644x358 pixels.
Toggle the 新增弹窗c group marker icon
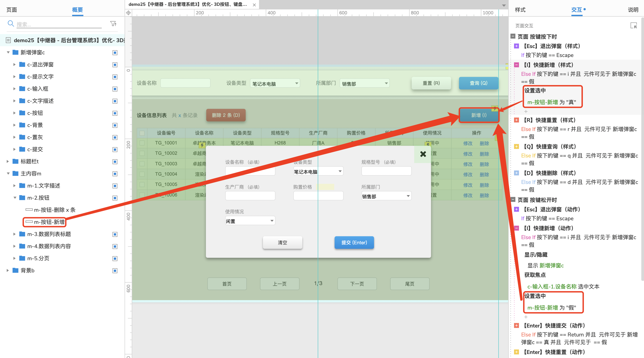(x=115, y=52)
